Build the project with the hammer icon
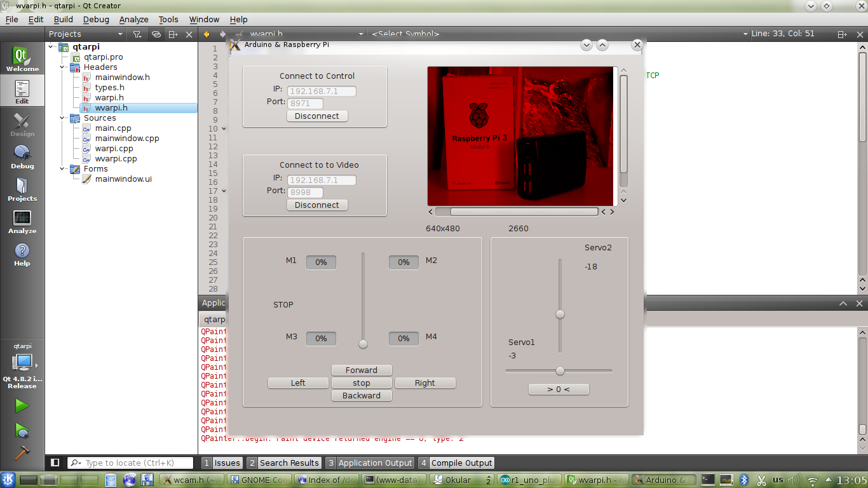The image size is (868, 488). pyautogui.click(x=22, y=452)
